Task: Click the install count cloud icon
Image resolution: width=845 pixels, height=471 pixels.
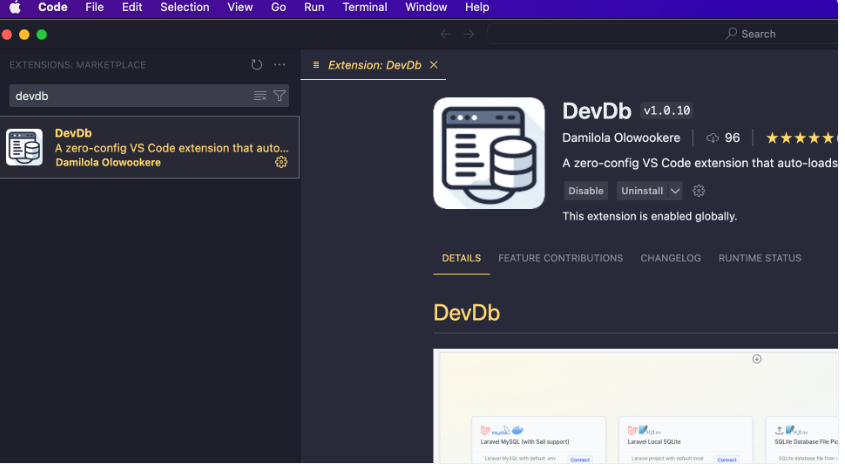Action: (712, 138)
